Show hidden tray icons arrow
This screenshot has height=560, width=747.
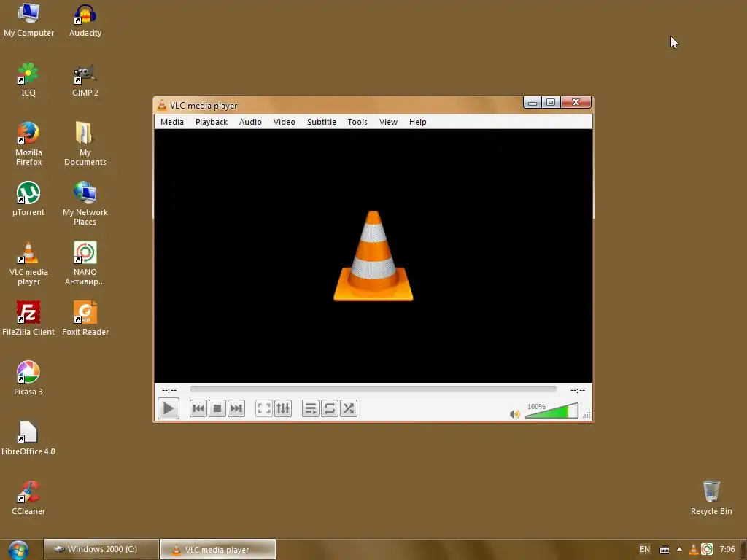[679, 549]
